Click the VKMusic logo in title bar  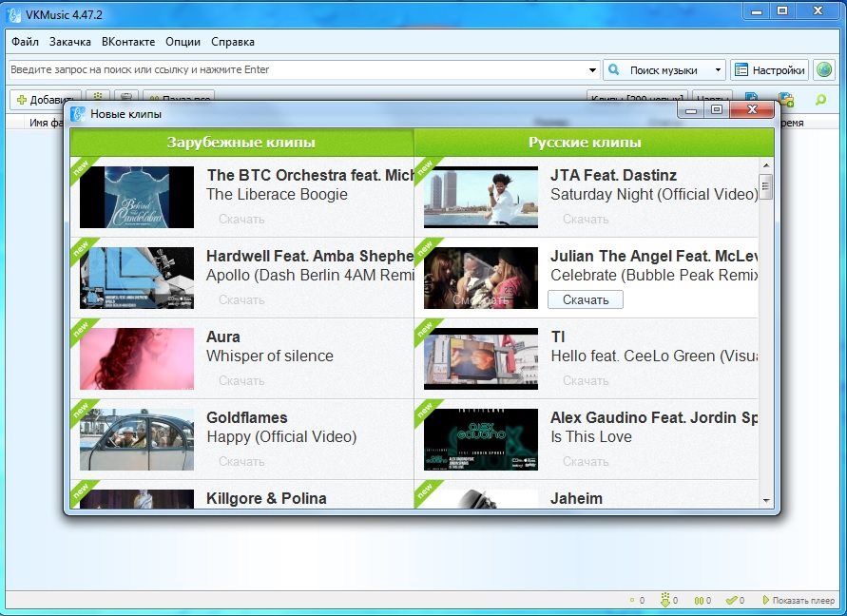(x=14, y=14)
